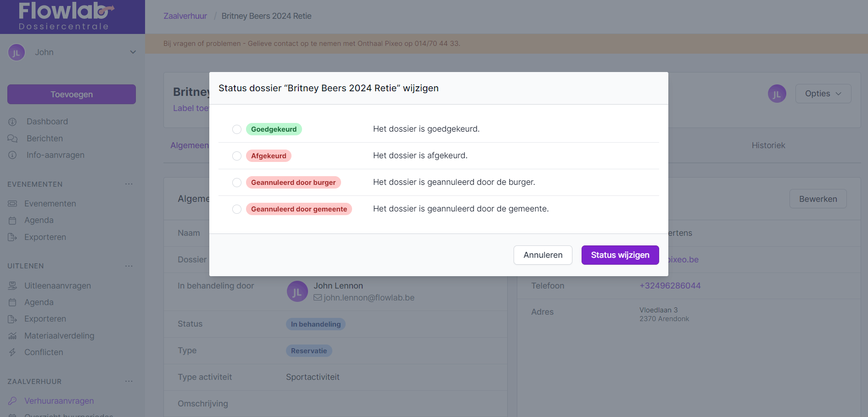Screen dimensions: 868x417
Task: Select the Afgekeurd status radio button
Action: coord(237,156)
